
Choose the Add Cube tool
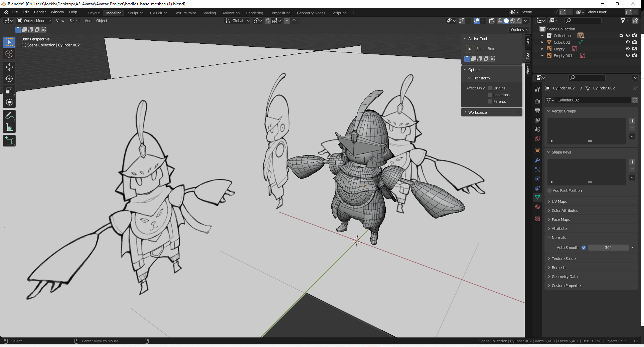click(9, 141)
